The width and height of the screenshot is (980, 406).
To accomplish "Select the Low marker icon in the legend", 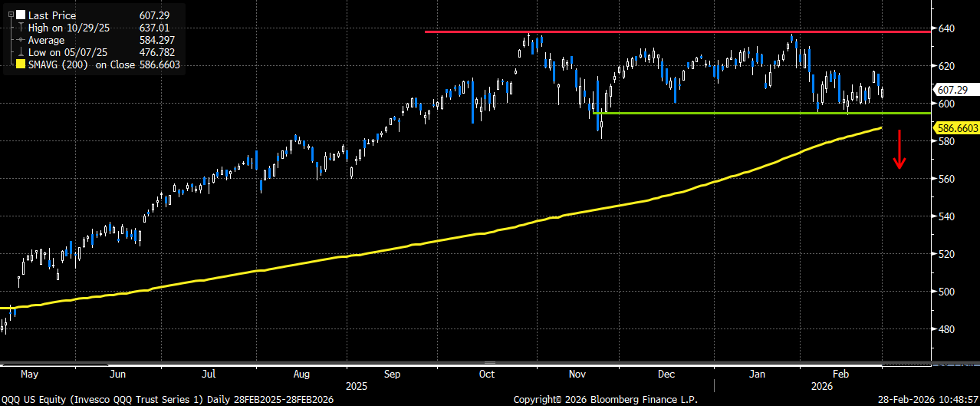I will (x=21, y=53).
